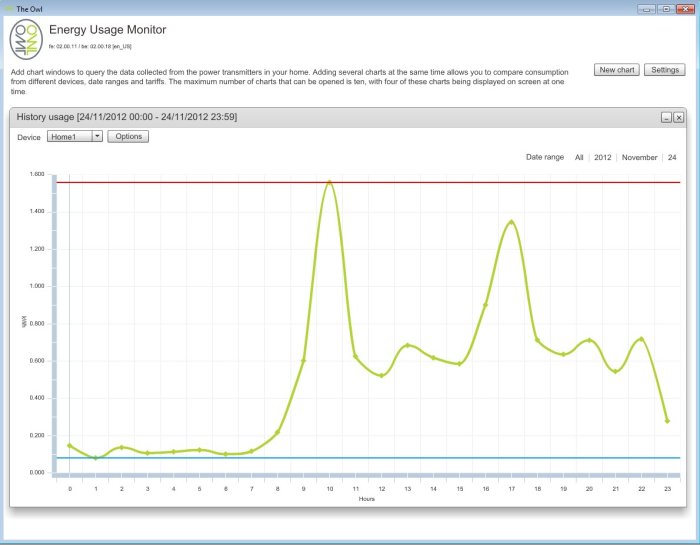Select the All date range

point(579,158)
